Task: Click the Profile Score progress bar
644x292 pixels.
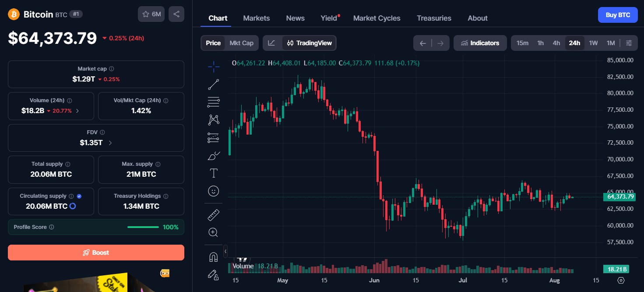Action: pos(143,227)
